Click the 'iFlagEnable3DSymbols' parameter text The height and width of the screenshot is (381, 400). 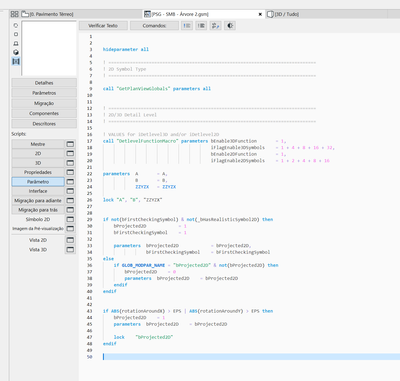click(238, 148)
